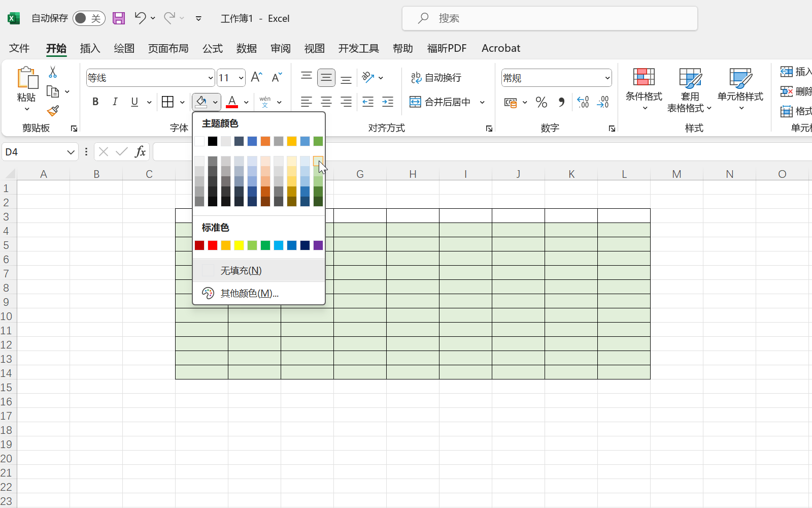Toggle top vertical alignment
812x508 pixels.
pyautogui.click(x=307, y=77)
